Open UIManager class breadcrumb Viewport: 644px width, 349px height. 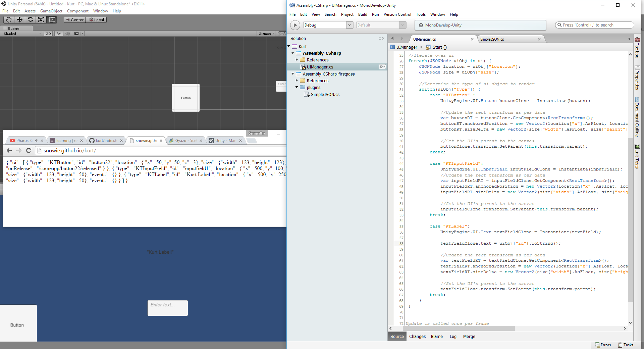404,47
